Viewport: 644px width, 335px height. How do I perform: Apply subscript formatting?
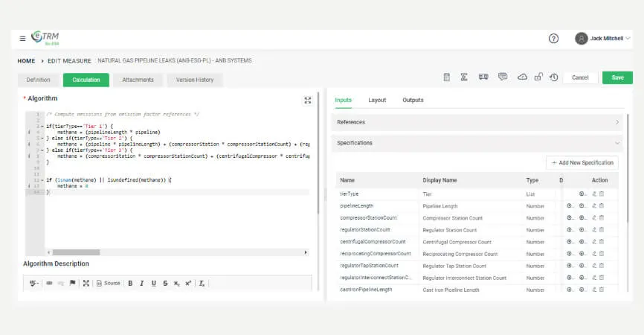(176, 283)
